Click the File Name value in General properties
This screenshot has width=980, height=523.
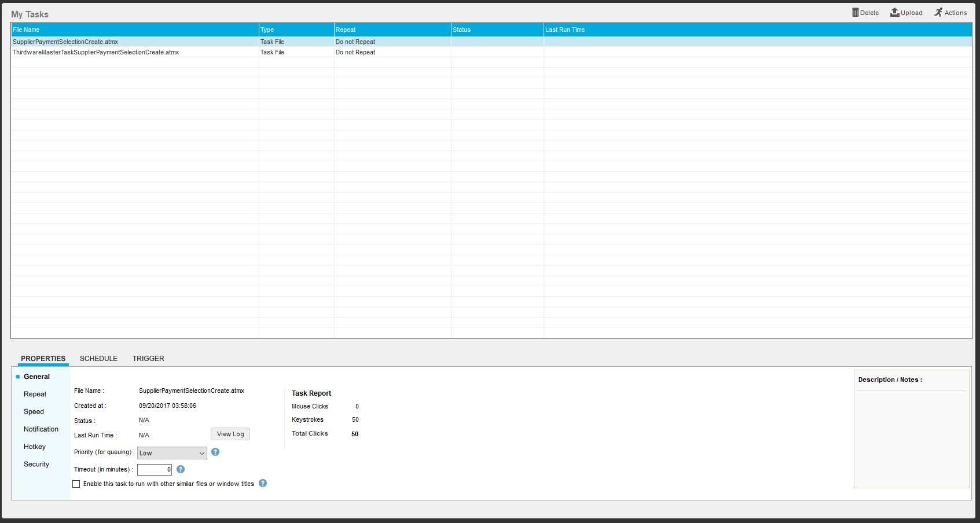pos(192,391)
